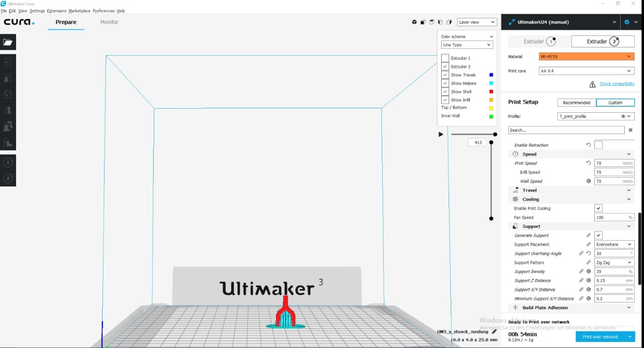Viewport: 644px width, 348px height.
Task: Open the Preferences menu
Action: pyautogui.click(x=103, y=11)
